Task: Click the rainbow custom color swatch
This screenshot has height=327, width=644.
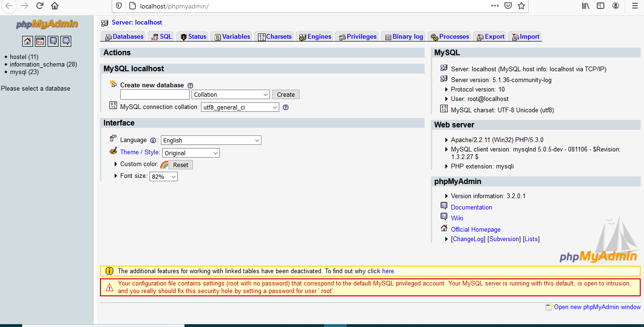Action: (x=165, y=164)
